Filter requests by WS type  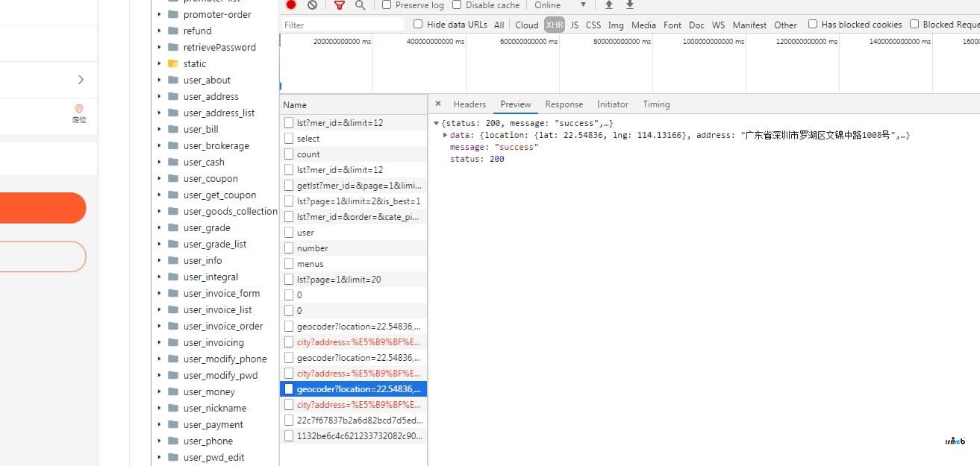[718, 25]
